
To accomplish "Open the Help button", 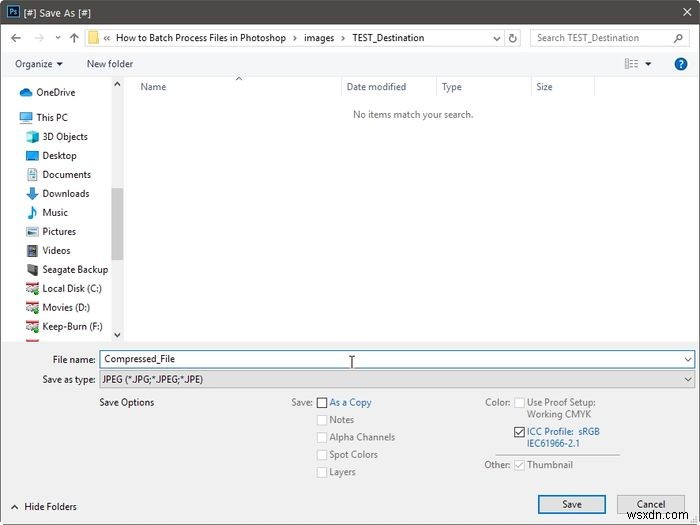I will tap(680, 64).
